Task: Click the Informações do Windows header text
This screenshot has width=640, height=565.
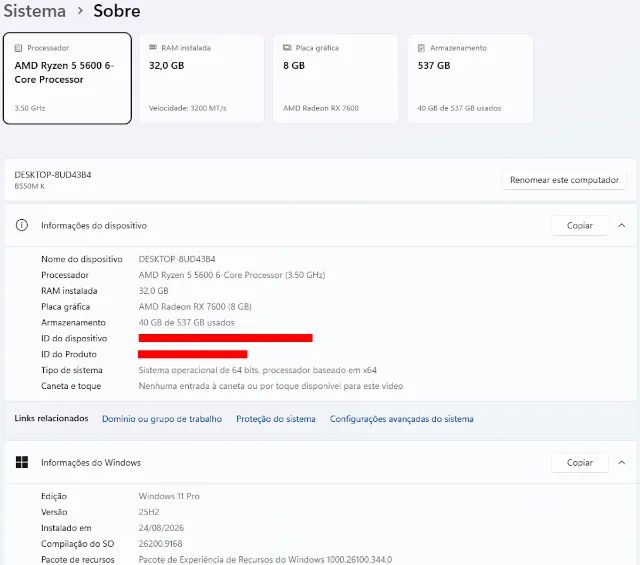Action: tap(91, 463)
